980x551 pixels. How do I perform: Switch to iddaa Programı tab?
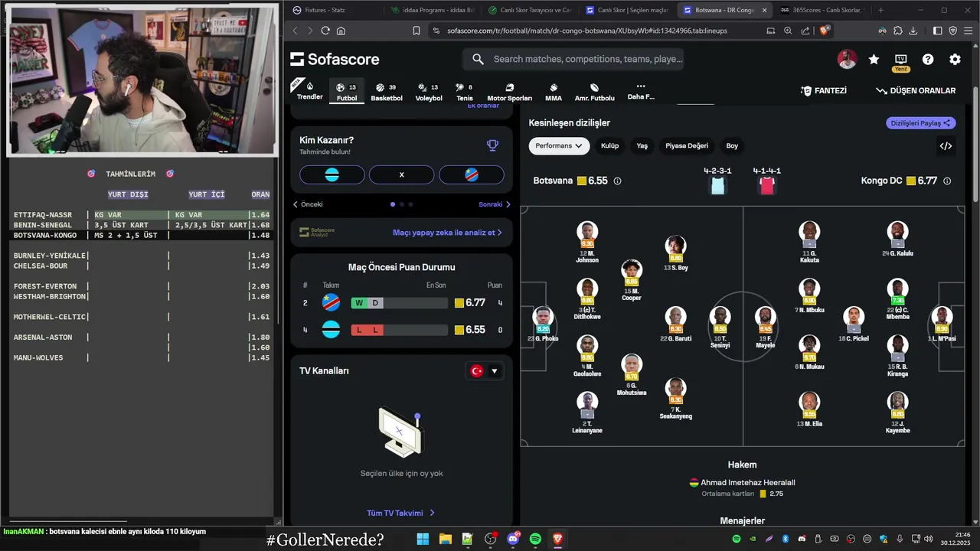tap(433, 10)
